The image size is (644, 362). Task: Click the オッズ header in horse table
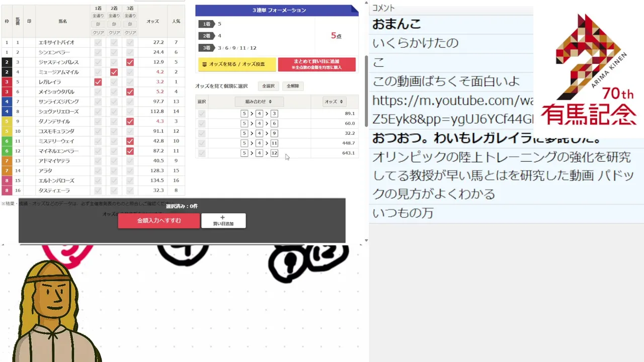click(152, 22)
